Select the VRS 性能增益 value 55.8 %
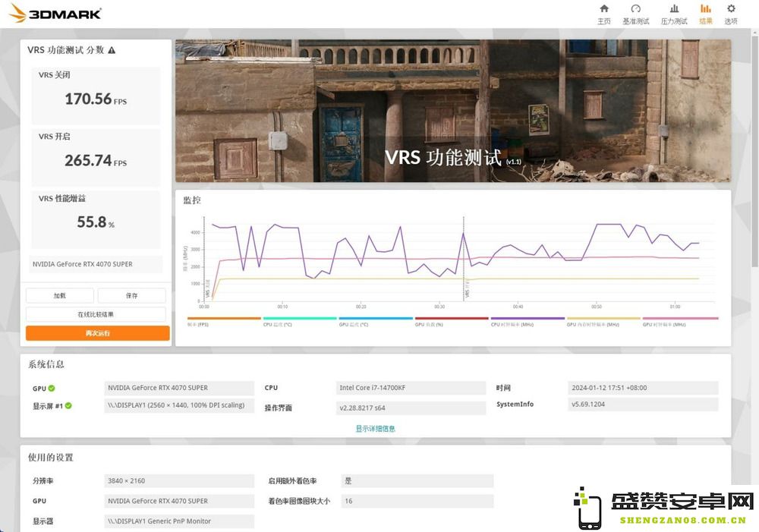This screenshot has width=759, height=532. pos(96,222)
